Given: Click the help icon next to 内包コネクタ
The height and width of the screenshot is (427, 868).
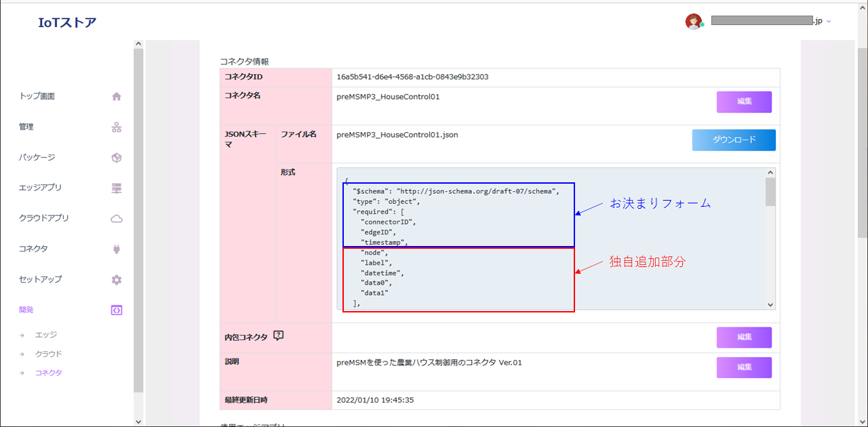Looking at the screenshot, I should [x=278, y=335].
